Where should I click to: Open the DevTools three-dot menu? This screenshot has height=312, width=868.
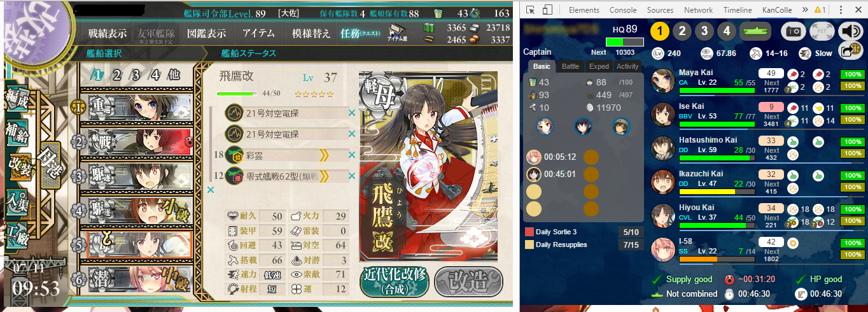(x=841, y=10)
